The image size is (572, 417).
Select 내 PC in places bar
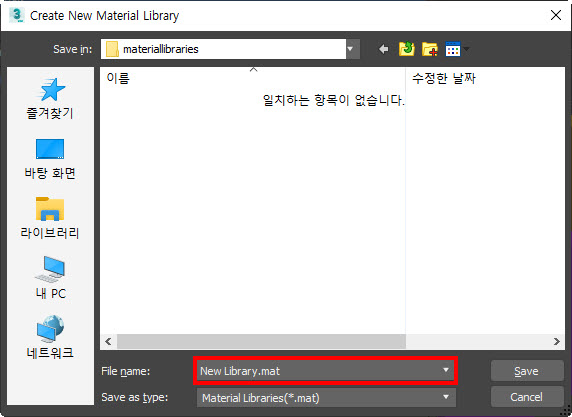50,278
